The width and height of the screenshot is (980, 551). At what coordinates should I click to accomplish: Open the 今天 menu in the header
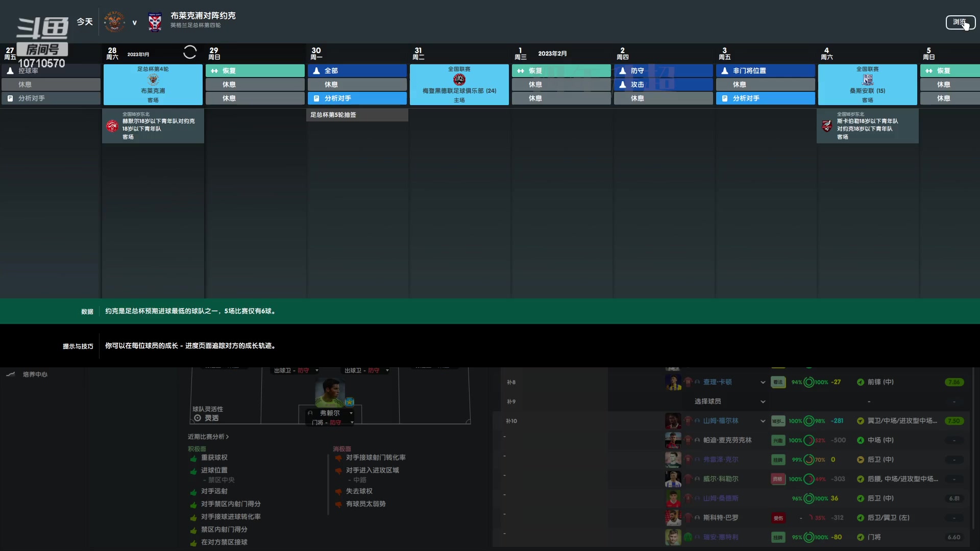[x=85, y=22]
